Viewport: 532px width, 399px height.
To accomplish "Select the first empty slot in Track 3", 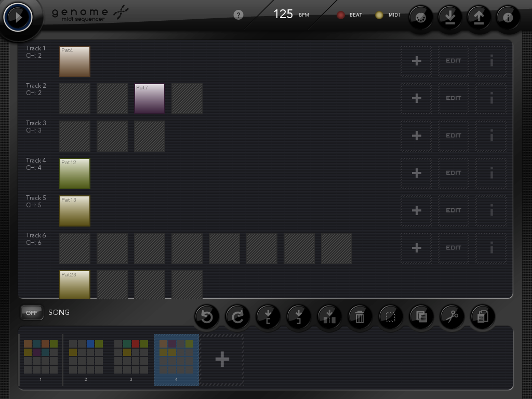I will [x=75, y=136].
